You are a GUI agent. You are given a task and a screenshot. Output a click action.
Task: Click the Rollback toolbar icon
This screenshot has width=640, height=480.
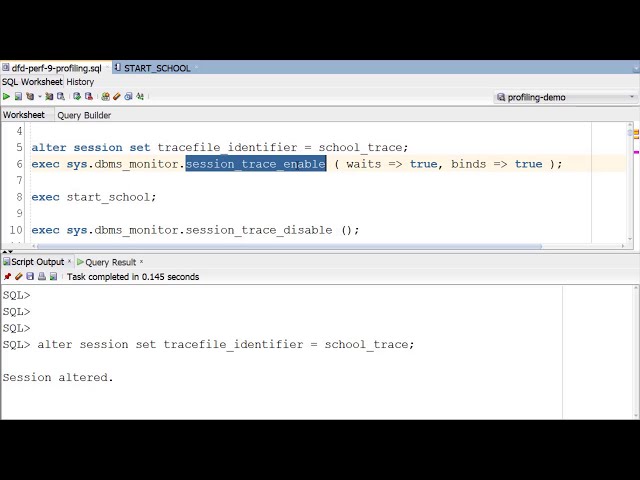(89, 96)
